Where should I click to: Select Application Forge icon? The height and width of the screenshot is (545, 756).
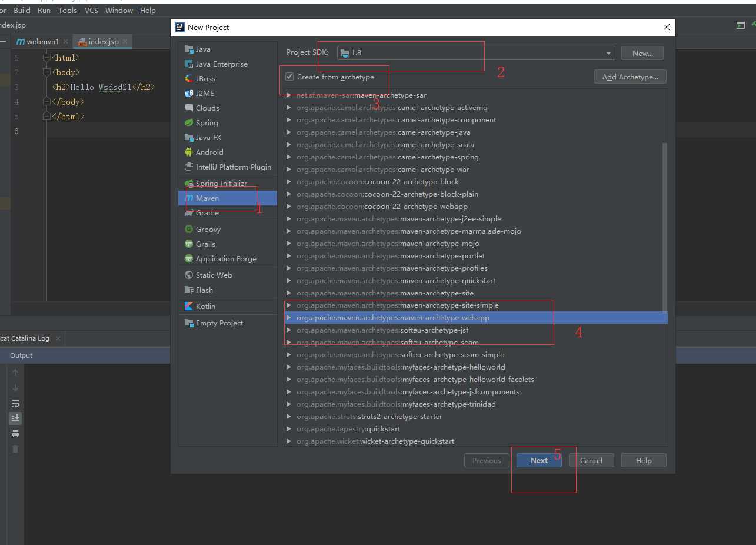point(188,259)
